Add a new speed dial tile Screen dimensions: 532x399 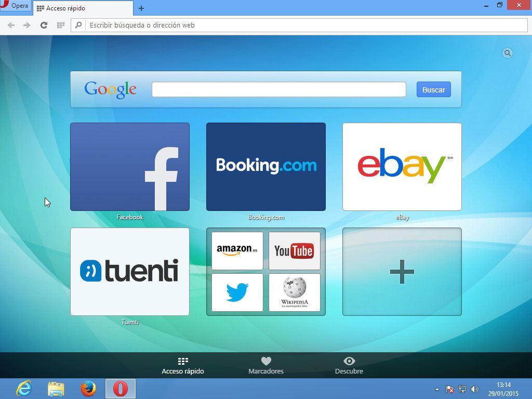point(402,272)
